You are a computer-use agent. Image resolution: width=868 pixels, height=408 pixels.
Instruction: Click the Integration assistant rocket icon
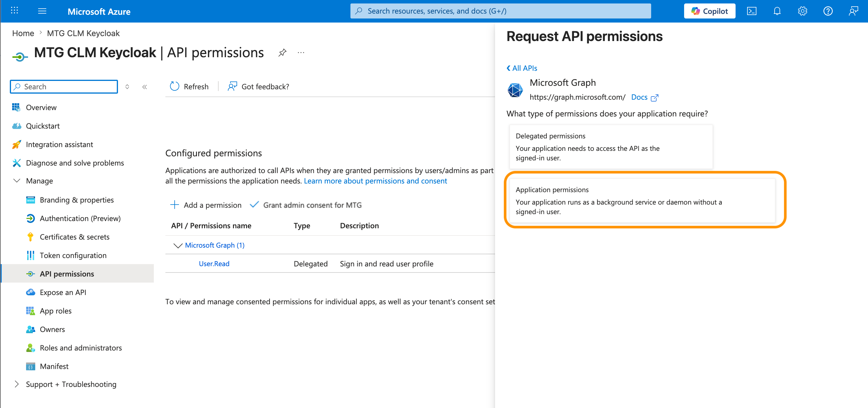point(16,144)
